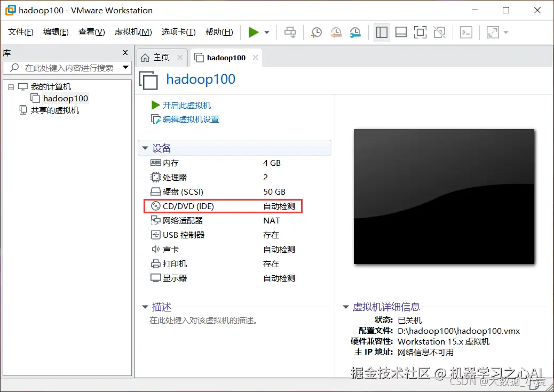Click the 打印机 printer icon
554x392 pixels.
click(155, 264)
